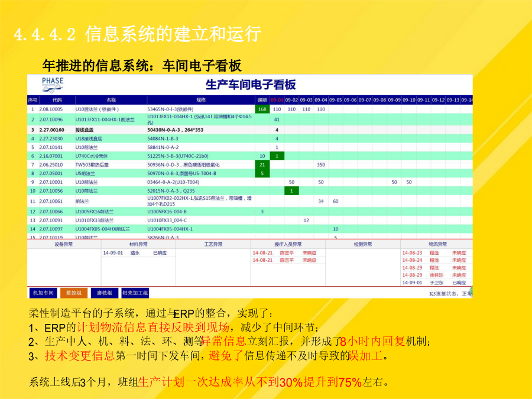532x399 pixels.
Task: Click the 生产车间电子看板 title
Action: point(251,85)
